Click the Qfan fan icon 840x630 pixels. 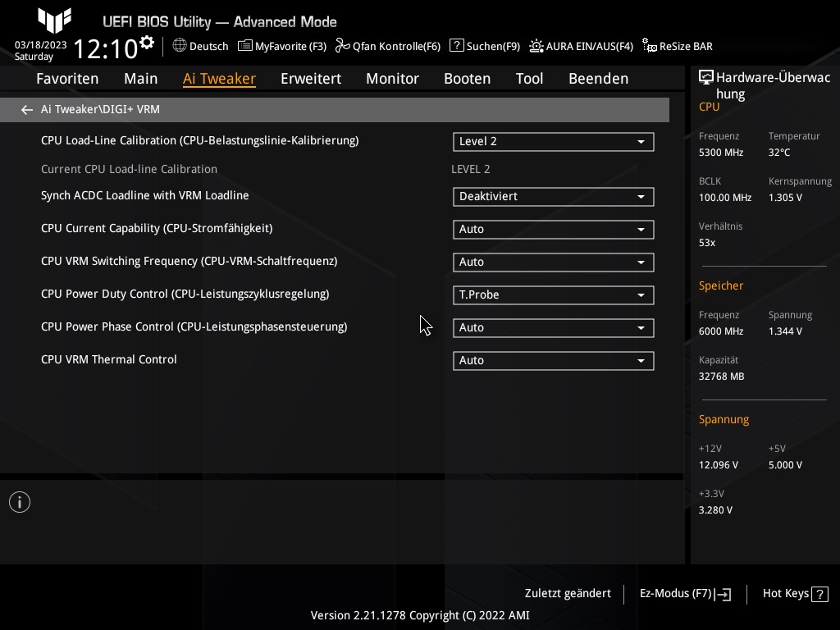tap(342, 46)
